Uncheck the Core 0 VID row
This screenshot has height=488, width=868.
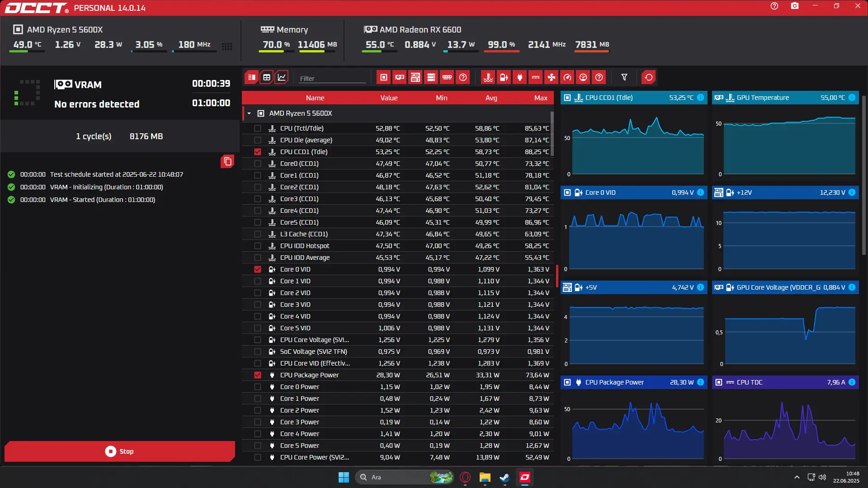tap(258, 269)
